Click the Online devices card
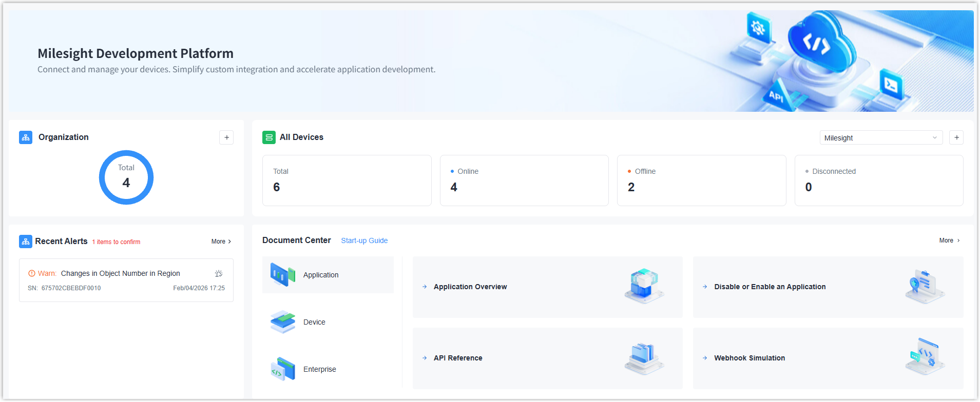This screenshot has width=980, height=402. [524, 180]
